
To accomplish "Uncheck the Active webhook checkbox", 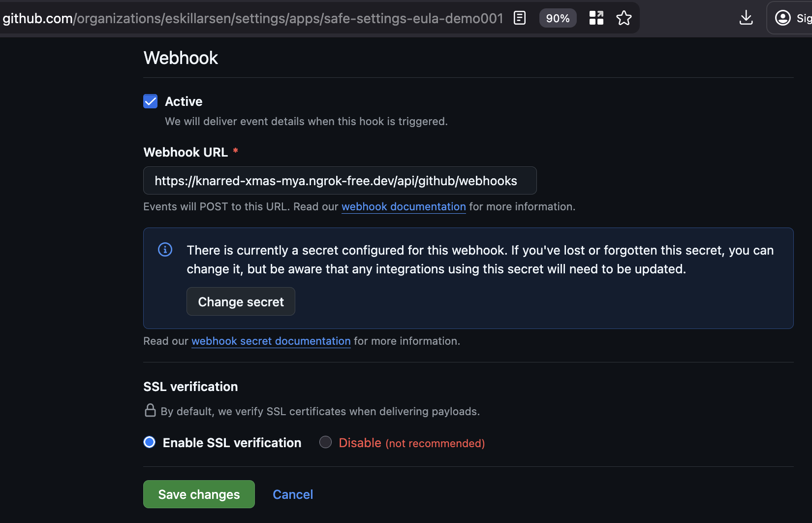I will point(150,101).
